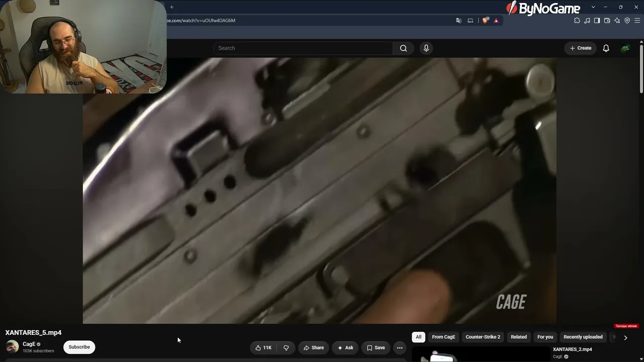Click the page vertical scrollbar thumb

coord(641,69)
